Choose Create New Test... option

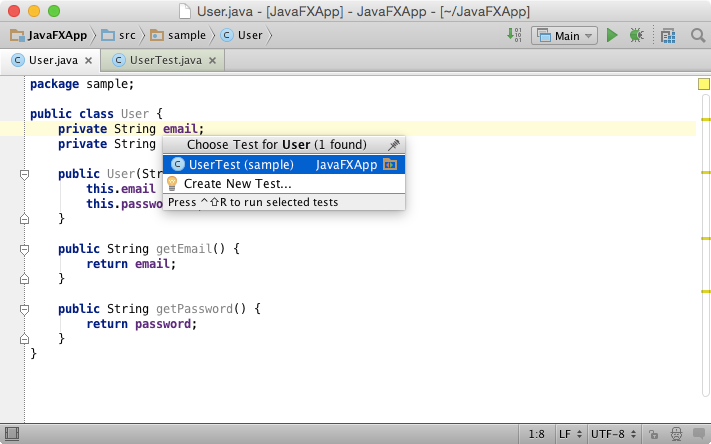[284, 184]
